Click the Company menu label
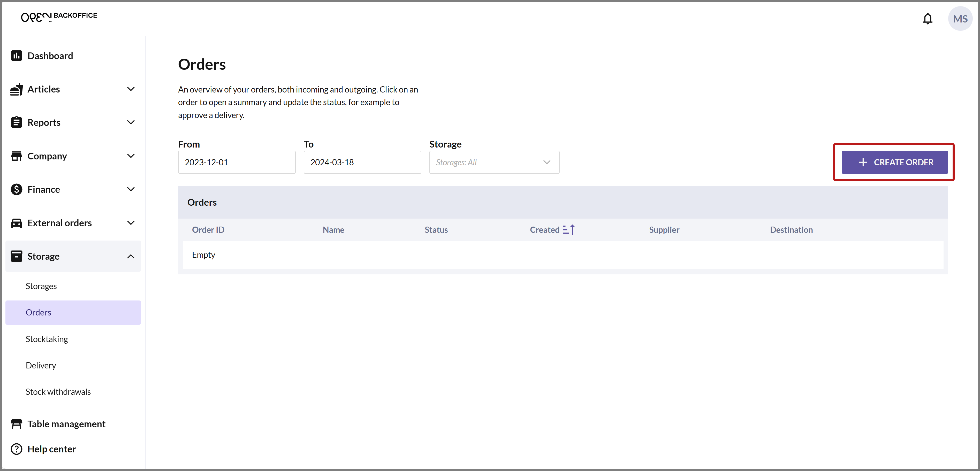This screenshot has width=980, height=471. (x=47, y=156)
